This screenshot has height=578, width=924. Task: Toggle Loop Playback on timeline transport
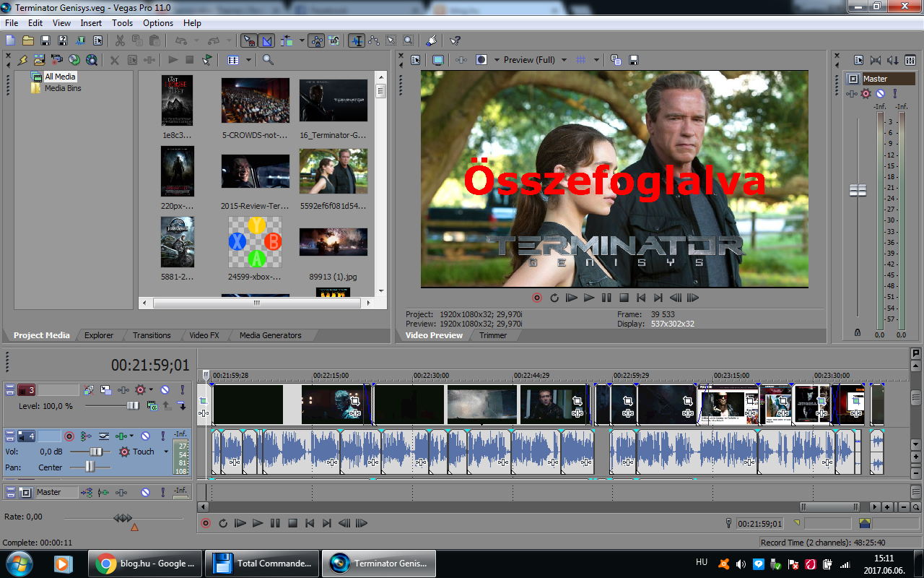tap(223, 523)
